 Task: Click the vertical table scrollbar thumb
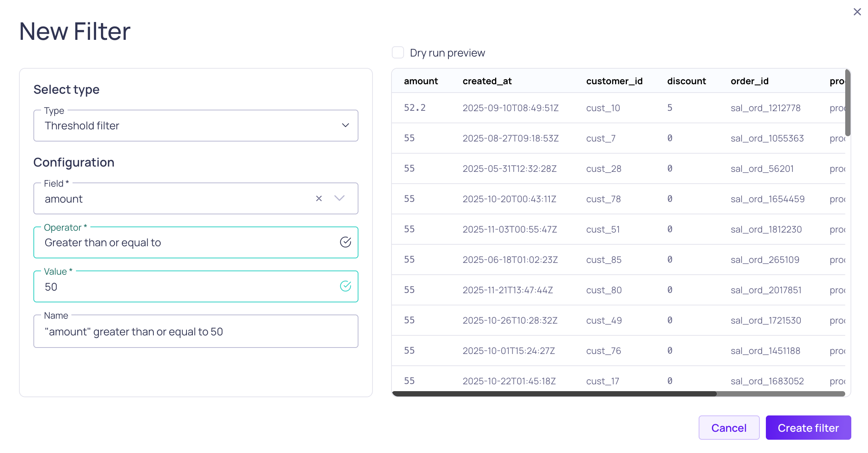pyautogui.click(x=847, y=102)
